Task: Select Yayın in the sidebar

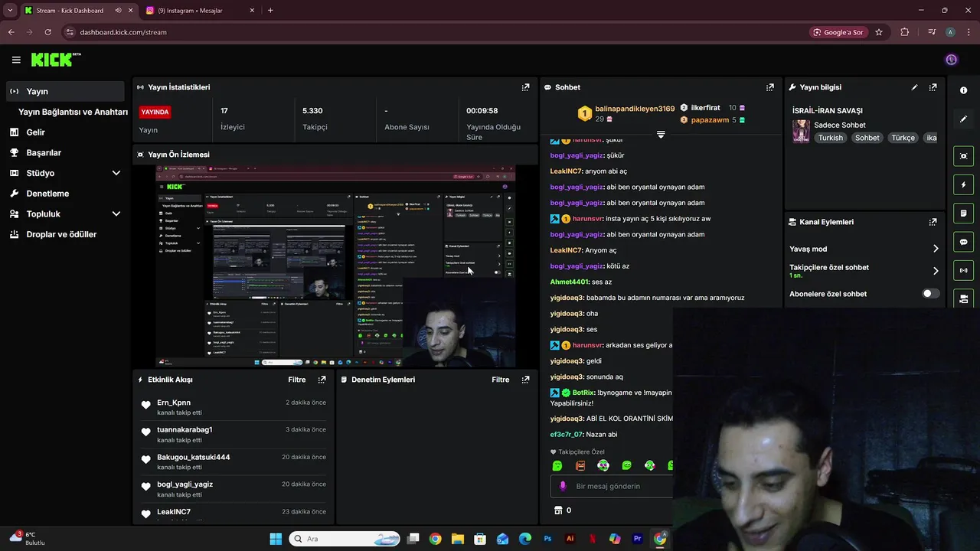Action: coord(64,91)
